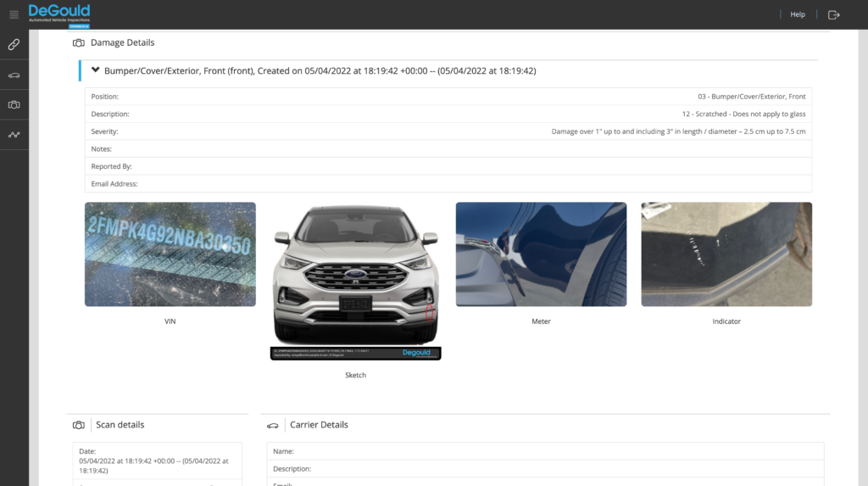Click the Position row value
868x486 pixels.
(751, 97)
